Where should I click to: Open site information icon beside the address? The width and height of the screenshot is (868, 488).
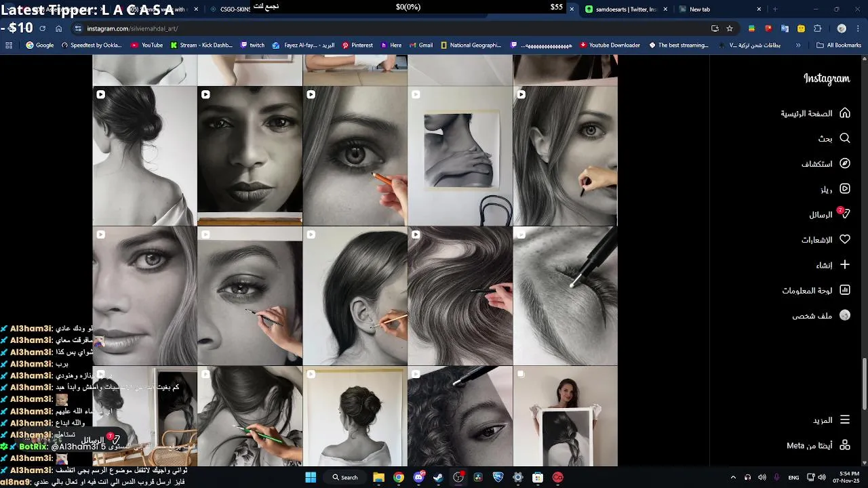point(78,28)
